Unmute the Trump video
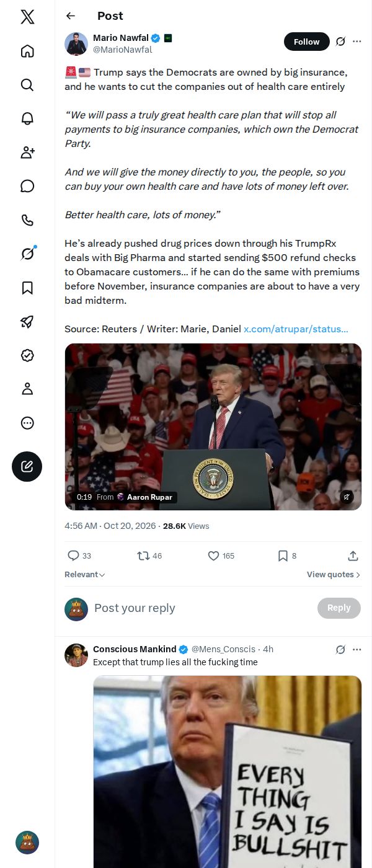 [x=347, y=497]
